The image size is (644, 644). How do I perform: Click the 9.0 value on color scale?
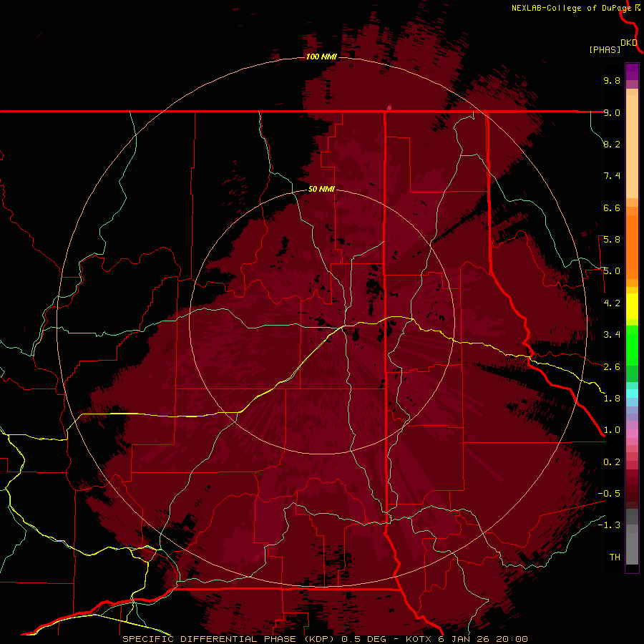pyautogui.click(x=612, y=112)
